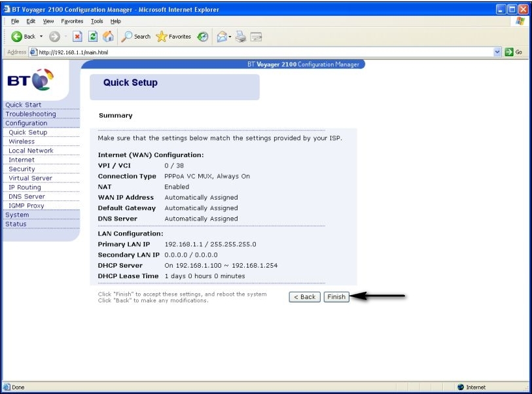Open the Wireless settings link
Viewport: 532px width, 394px height.
coord(22,141)
